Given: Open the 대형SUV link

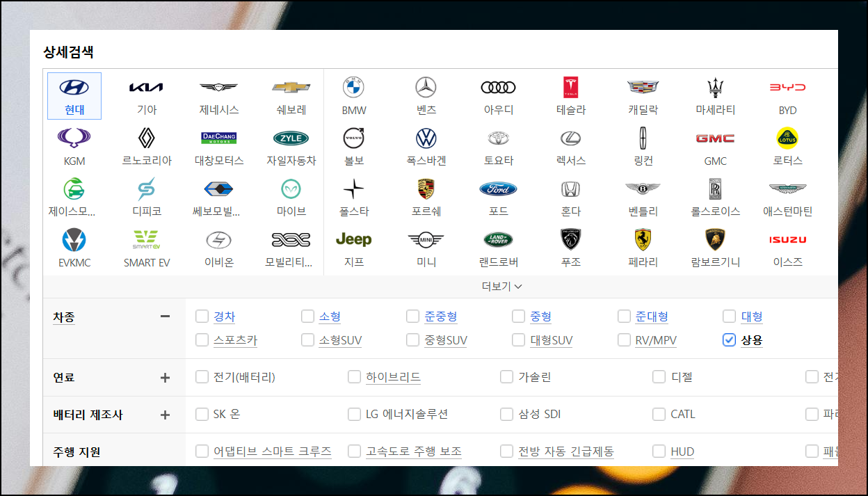Looking at the screenshot, I should (552, 340).
